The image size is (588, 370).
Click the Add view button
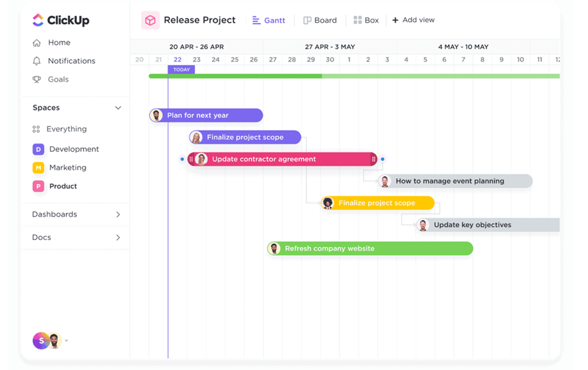(x=413, y=20)
